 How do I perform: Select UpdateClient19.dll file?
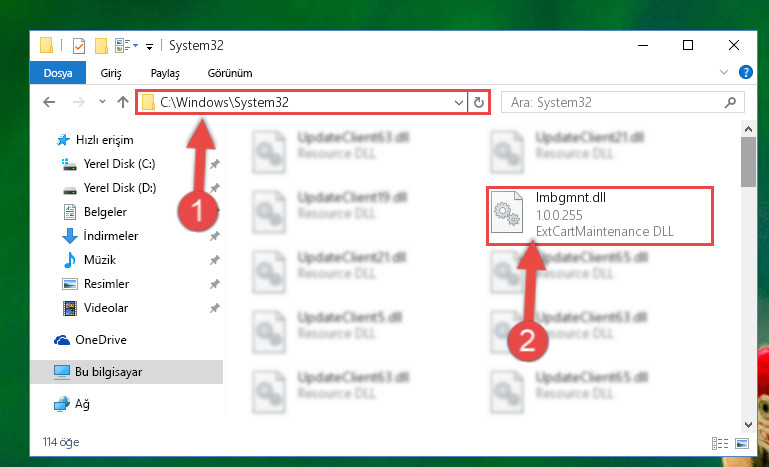330,212
